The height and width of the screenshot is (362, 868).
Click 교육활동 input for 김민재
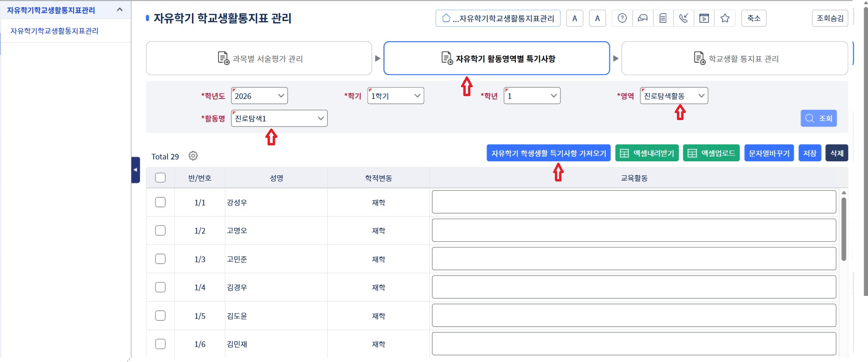[x=634, y=344]
